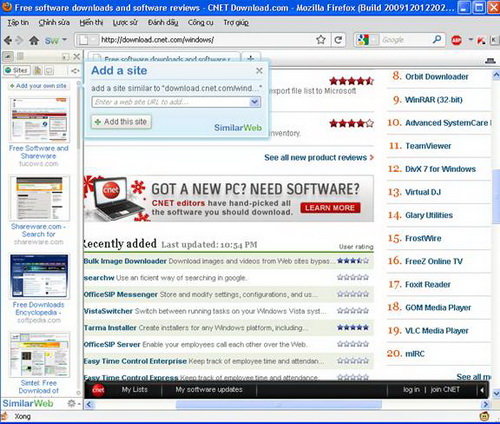
Task: Bookmark this page with the star icon
Action: point(321,40)
